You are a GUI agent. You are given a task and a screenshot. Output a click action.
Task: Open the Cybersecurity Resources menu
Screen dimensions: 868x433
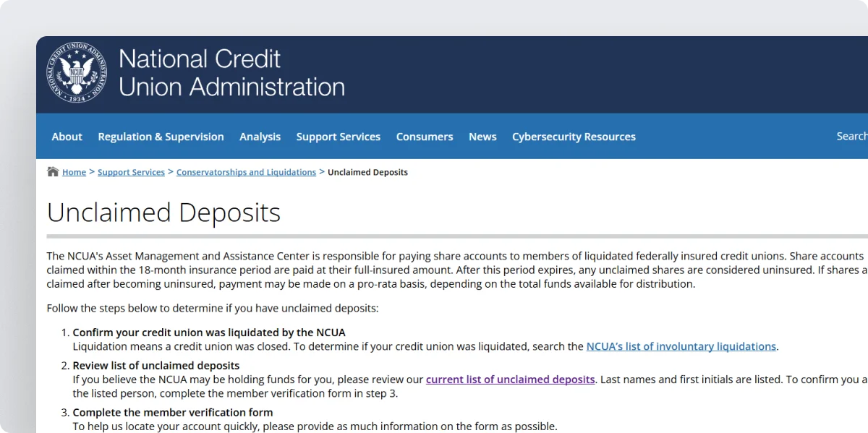[x=574, y=136]
